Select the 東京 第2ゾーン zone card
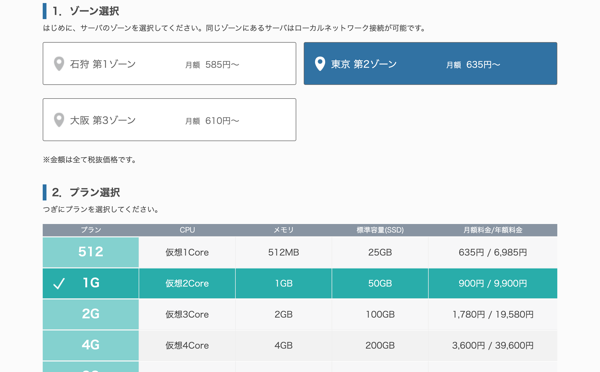Viewport: 600px width, 372px height. click(430, 64)
